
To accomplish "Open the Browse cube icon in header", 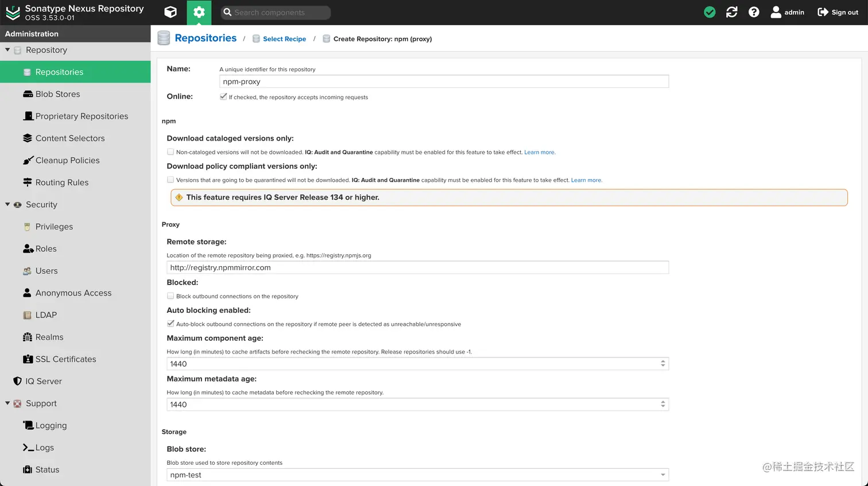I will (x=170, y=12).
